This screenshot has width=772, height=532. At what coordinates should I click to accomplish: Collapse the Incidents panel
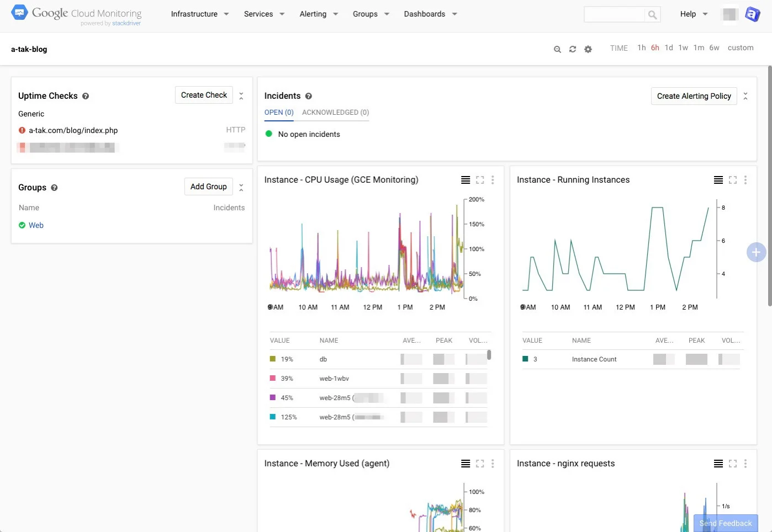click(x=745, y=96)
